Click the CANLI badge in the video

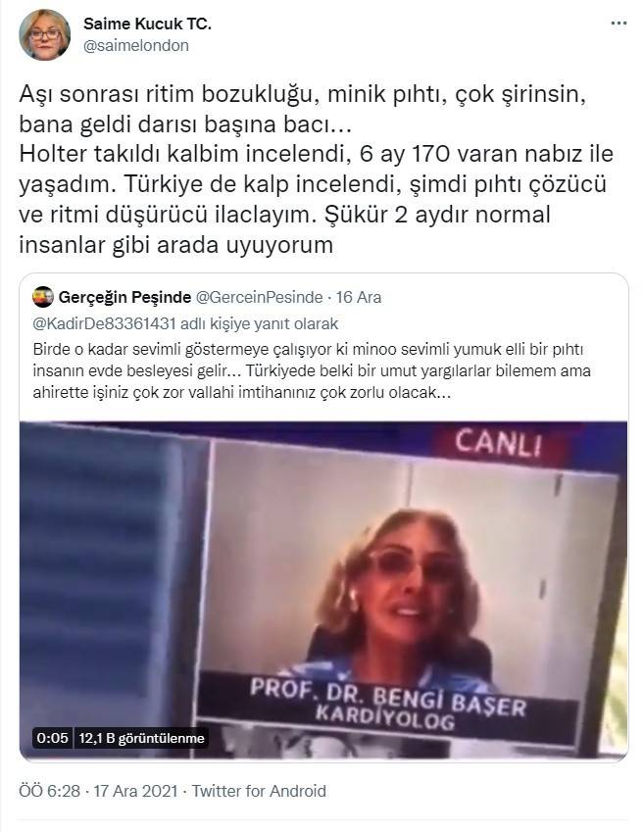click(498, 444)
